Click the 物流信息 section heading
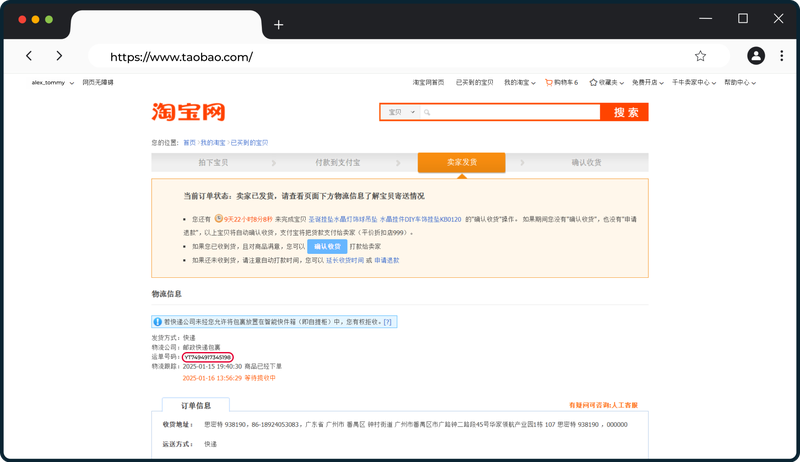800x462 pixels. coord(166,294)
